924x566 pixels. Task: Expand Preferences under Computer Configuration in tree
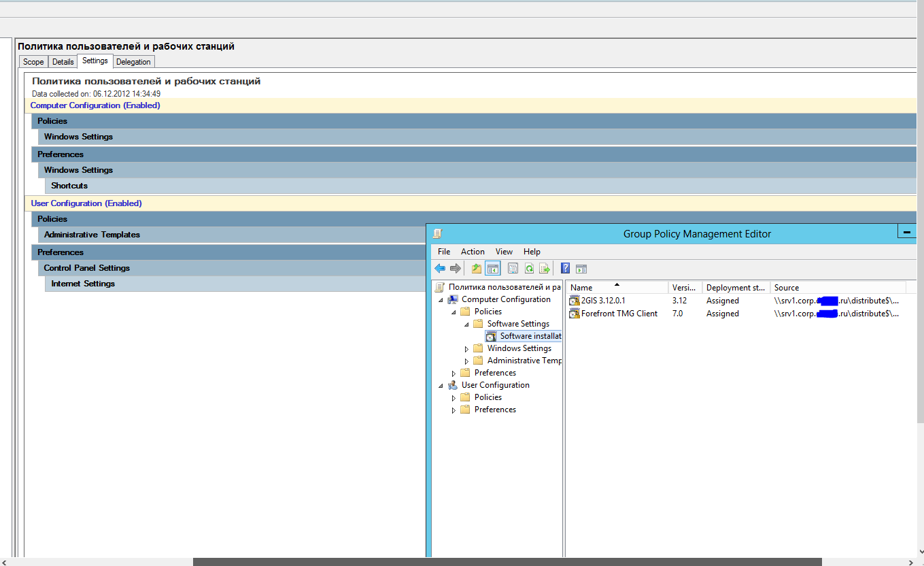pos(454,373)
